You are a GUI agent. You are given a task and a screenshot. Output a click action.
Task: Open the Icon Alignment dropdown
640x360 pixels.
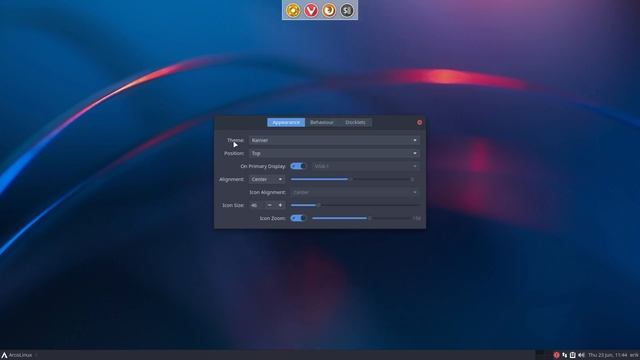[x=355, y=192]
